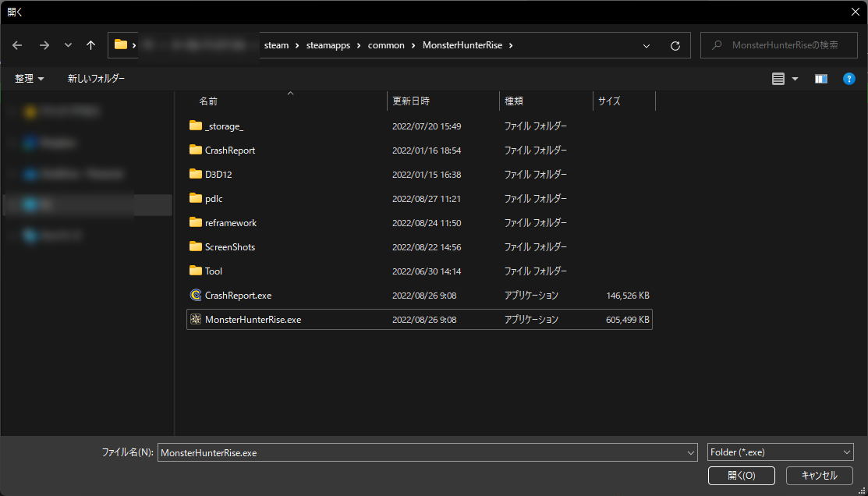Close the 開く dialog window

point(855,12)
